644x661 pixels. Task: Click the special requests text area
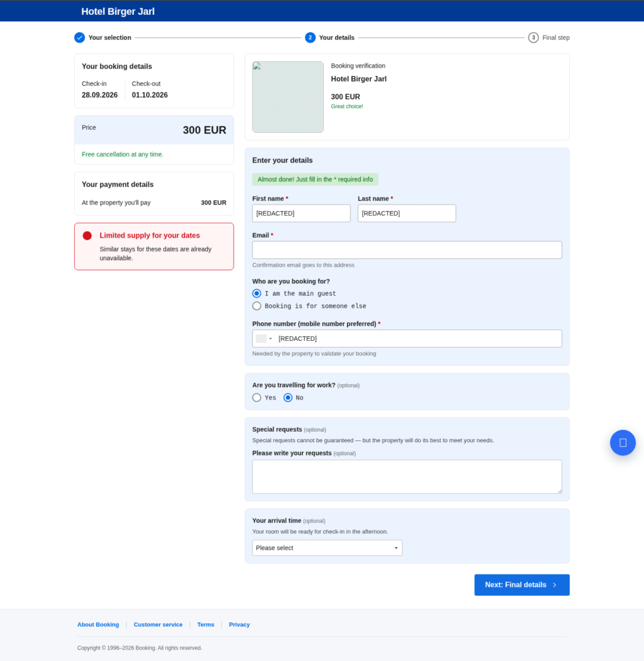click(x=407, y=477)
